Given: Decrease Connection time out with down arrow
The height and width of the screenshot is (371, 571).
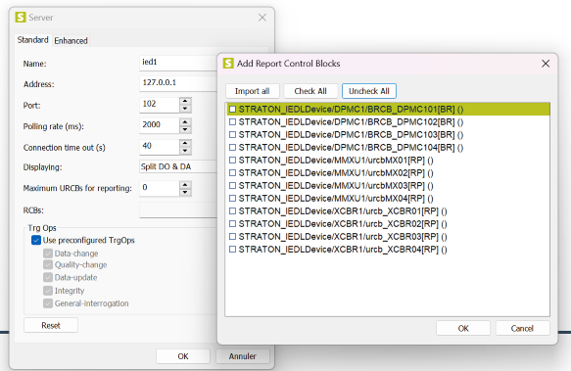Looking at the screenshot, I should coord(185,150).
